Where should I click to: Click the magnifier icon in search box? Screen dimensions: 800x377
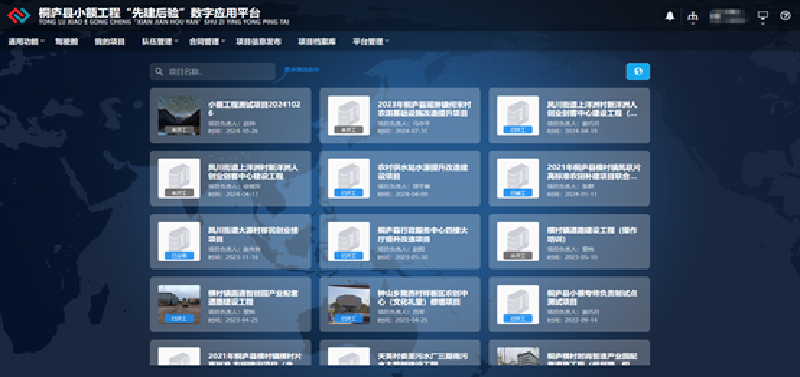coord(159,71)
